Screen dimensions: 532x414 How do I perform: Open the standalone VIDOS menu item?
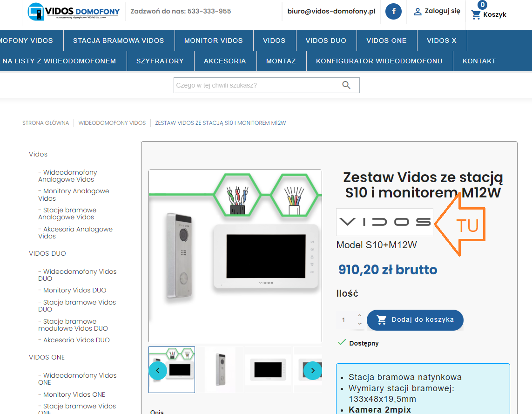[274, 41]
